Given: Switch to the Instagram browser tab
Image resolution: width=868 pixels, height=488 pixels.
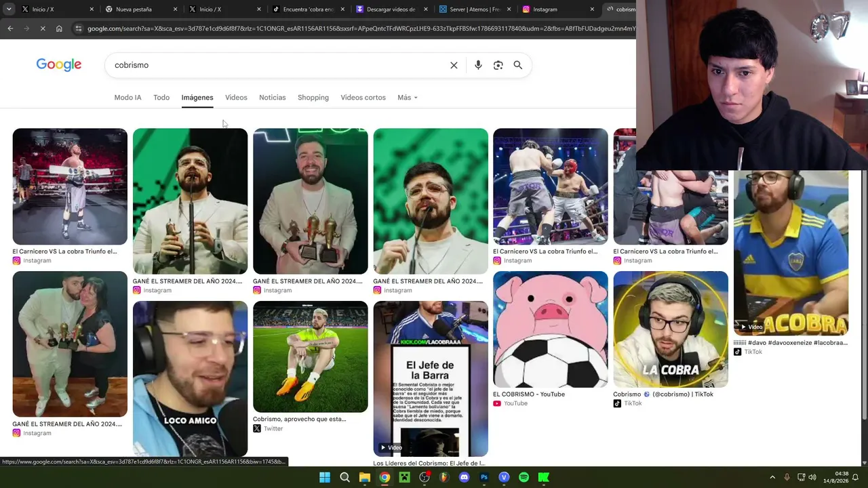Looking at the screenshot, I should pos(558,9).
